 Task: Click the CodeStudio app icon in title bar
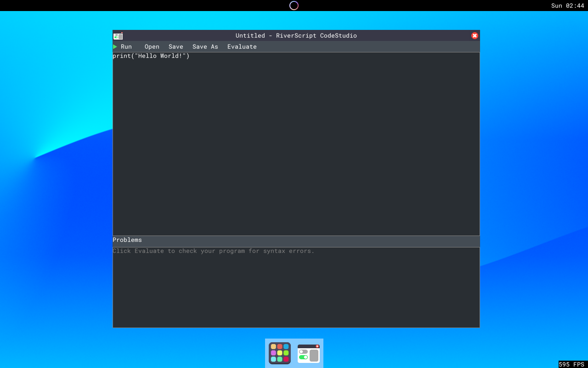pyautogui.click(x=118, y=36)
